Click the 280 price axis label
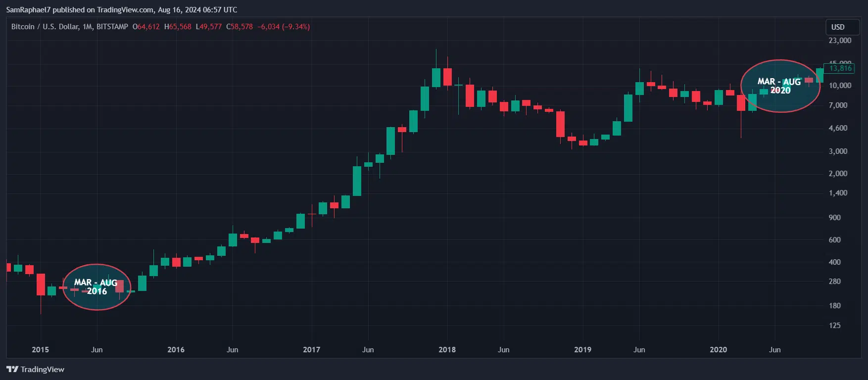The image size is (868, 380). tap(834, 282)
